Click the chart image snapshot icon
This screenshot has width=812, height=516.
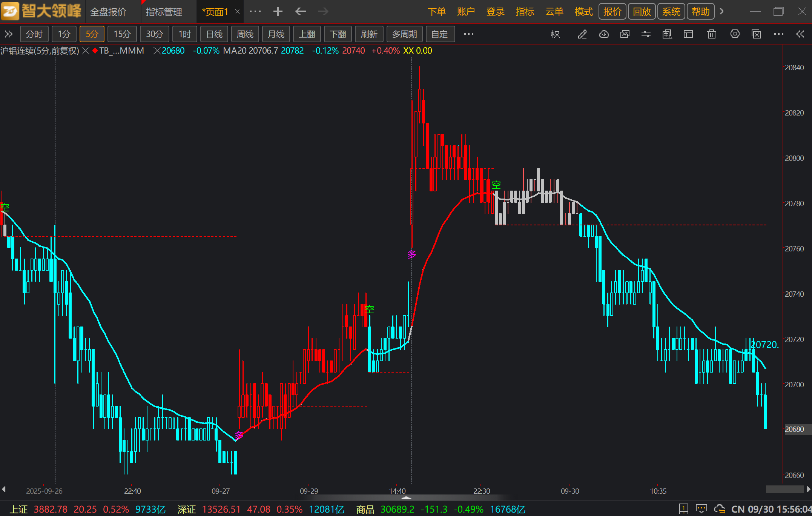point(625,34)
